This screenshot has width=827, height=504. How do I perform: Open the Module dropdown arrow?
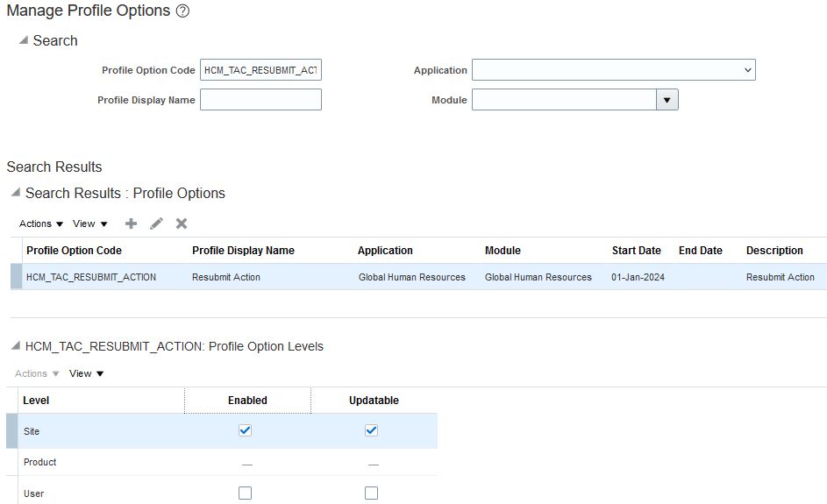[x=667, y=100]
